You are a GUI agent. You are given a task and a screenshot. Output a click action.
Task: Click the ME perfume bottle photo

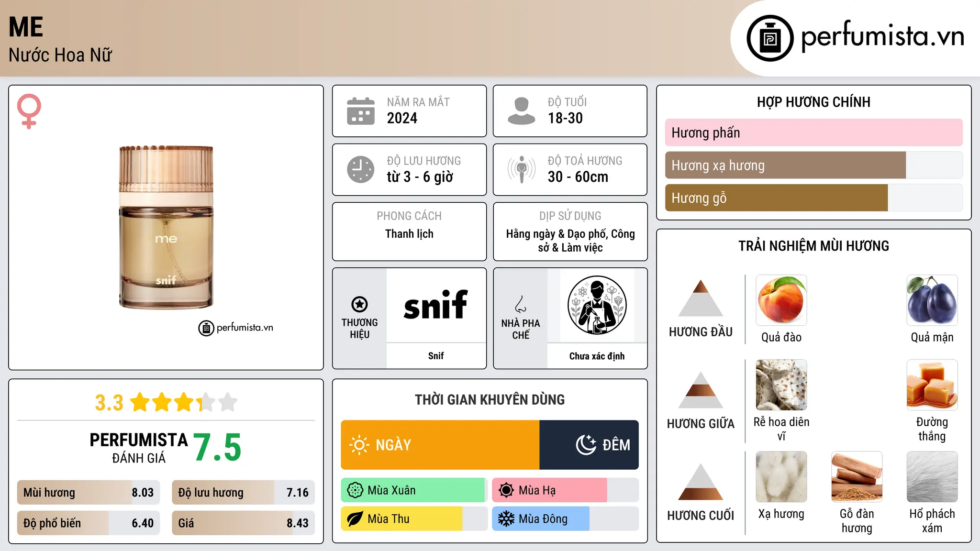click(166, 227)
